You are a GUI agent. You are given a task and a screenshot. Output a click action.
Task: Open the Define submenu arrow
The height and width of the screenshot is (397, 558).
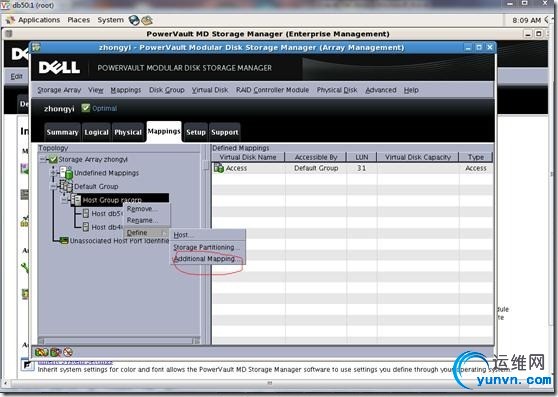pos(164,233)
